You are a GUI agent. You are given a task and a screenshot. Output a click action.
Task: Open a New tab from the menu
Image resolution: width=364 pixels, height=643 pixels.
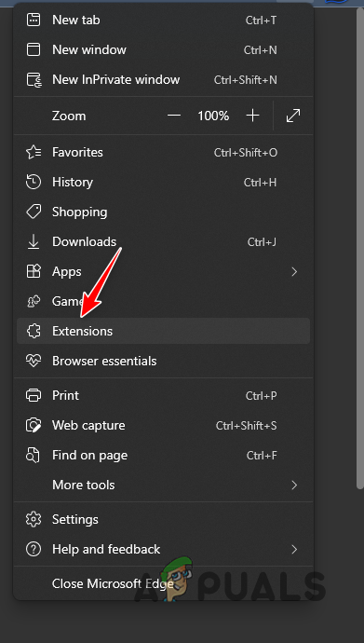[x=163, y=20]
